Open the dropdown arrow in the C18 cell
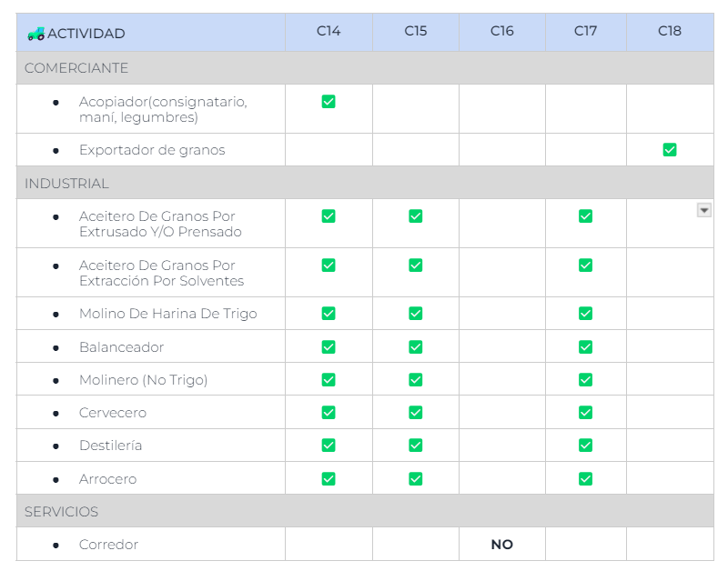 [703, 210]
